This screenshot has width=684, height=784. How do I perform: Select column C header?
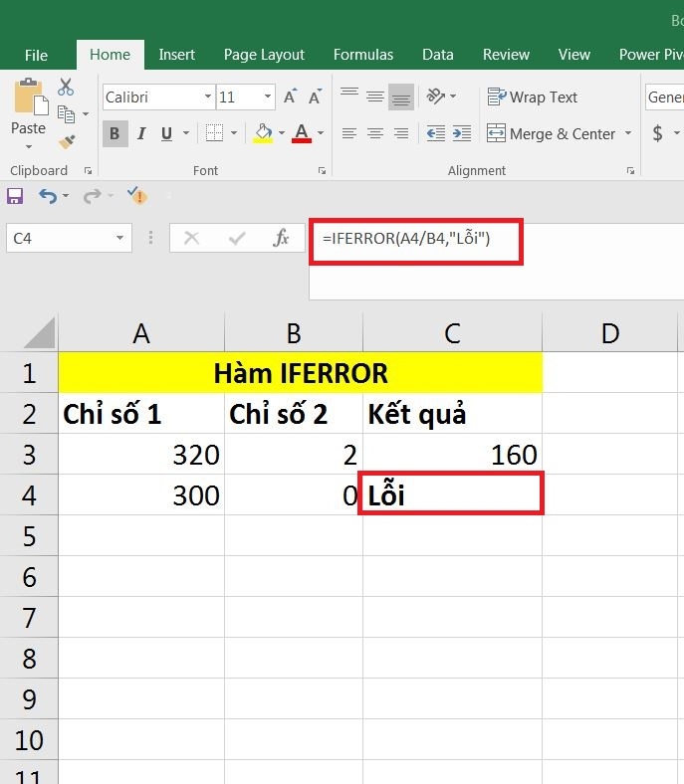[x=452, y=332]
